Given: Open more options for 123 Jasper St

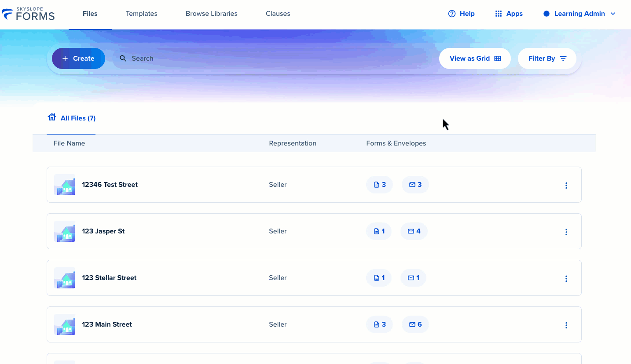Looking at the screenshot, I should [566, 232].
